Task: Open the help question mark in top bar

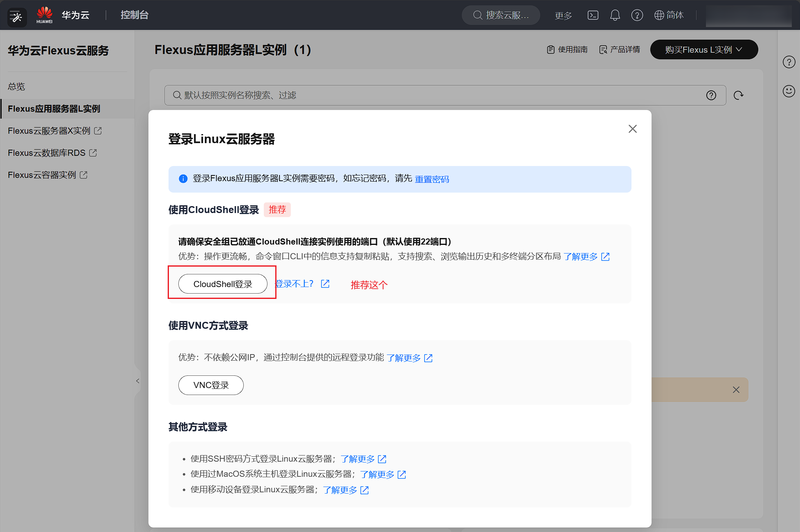Action: [x=637, y=15]
